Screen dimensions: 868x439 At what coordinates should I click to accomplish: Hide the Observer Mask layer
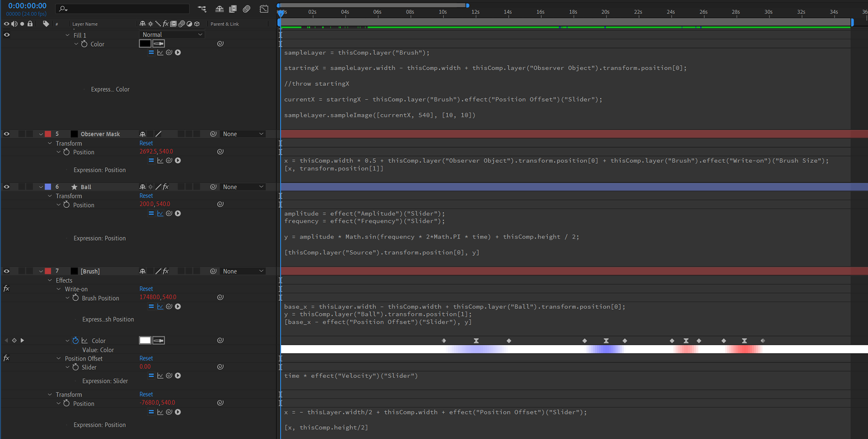click(x=7, y=134)
